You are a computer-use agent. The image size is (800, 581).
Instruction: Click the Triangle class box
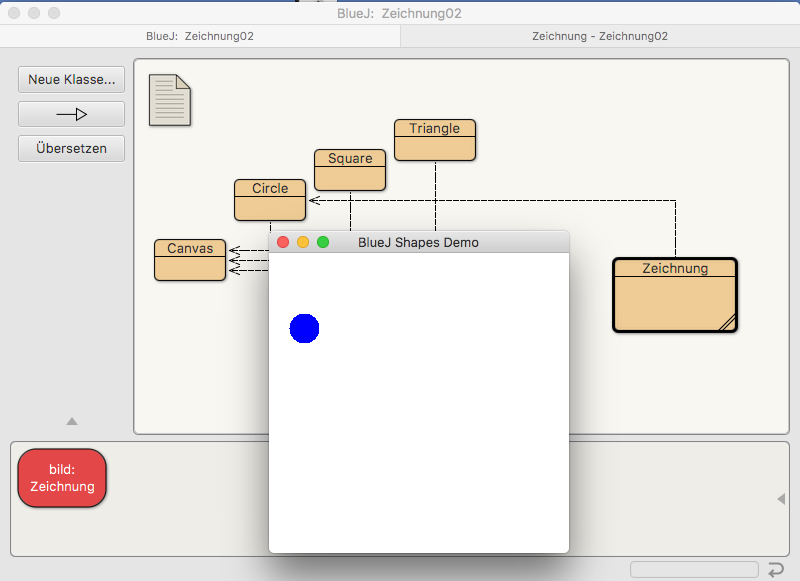435,140
